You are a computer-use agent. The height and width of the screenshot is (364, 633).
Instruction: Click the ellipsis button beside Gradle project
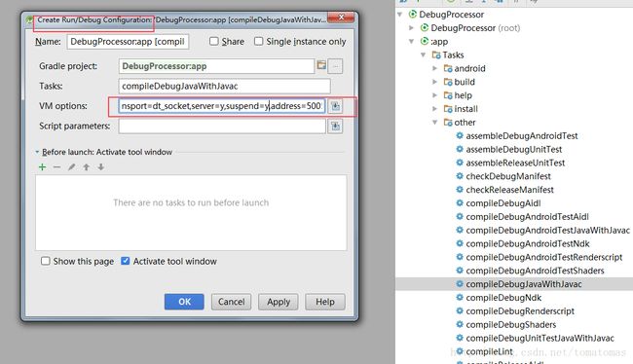(335, 66)
